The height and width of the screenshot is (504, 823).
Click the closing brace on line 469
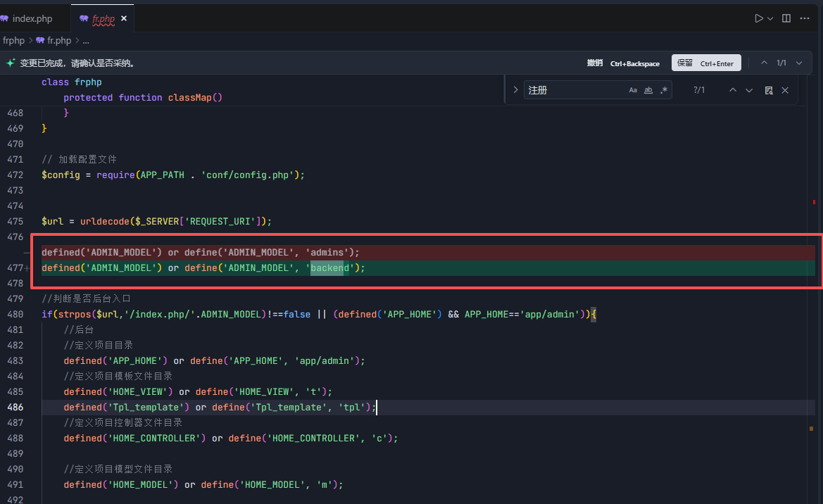click(44, 128)
